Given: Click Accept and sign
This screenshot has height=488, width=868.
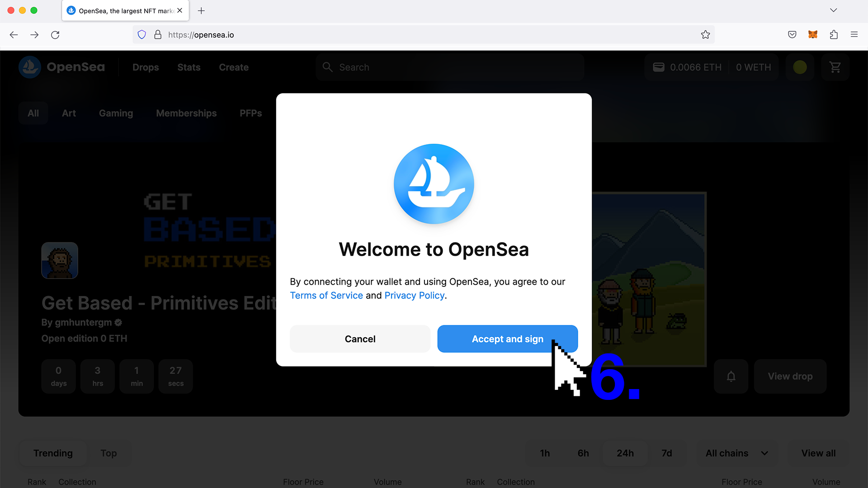Looking at the screenshot, I should pyautogui.click(x=507, y=339).
